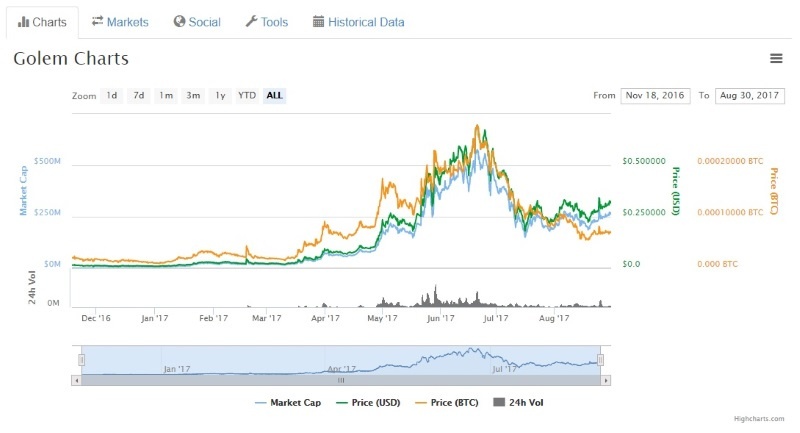Click the globe icon beside Social
The image size is (800, 433).
[179, 21]
